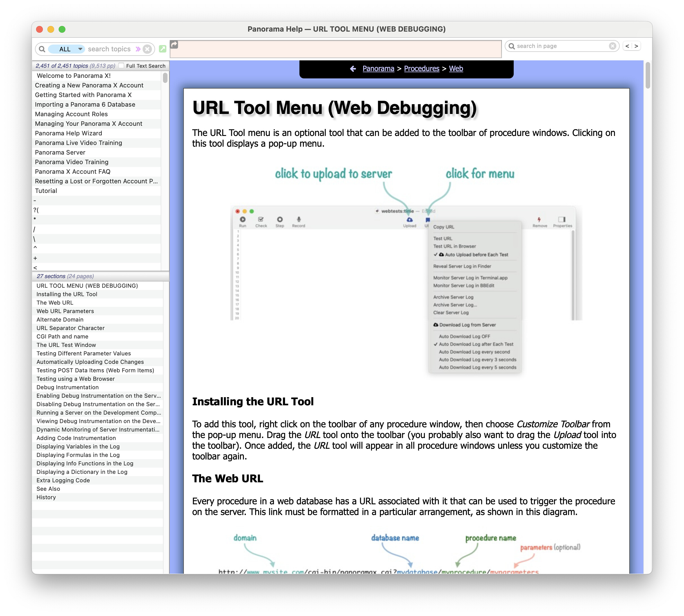684x616 pixels.
Task: Open the Panorama Server topic
Action: [60, 152]
